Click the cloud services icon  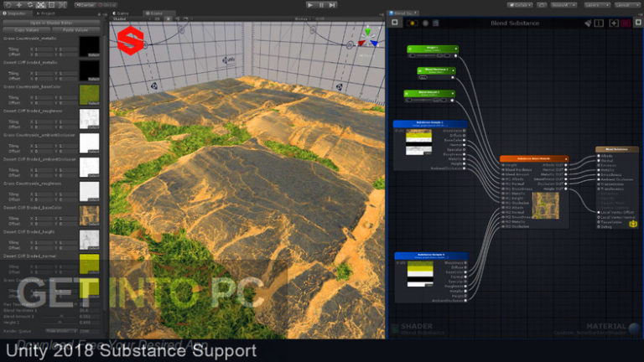(543, 5)
